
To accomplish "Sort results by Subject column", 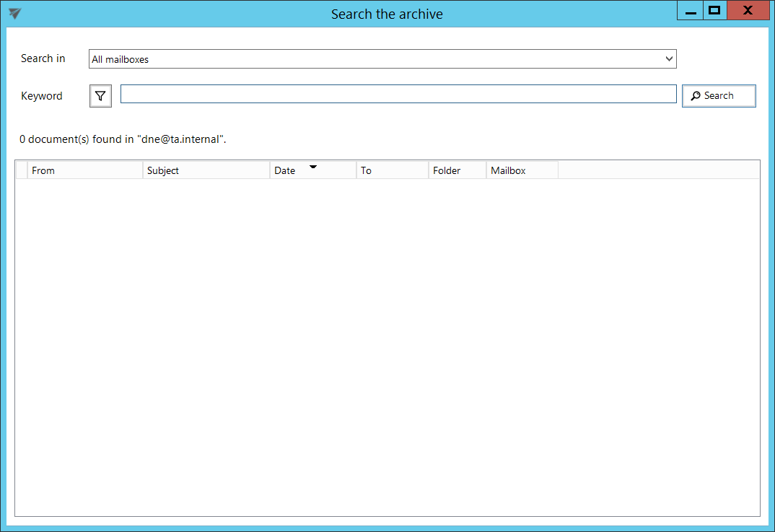I will point(206,170).
